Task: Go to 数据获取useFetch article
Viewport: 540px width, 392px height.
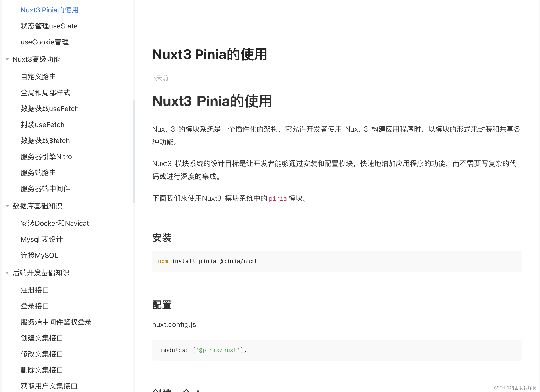Action: (x=50, y=108)
